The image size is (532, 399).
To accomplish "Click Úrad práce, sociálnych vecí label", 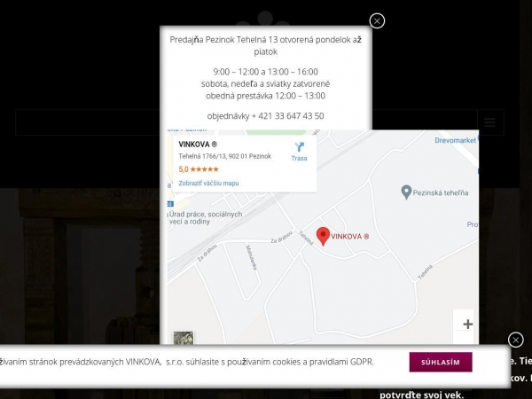I will 206,218.
